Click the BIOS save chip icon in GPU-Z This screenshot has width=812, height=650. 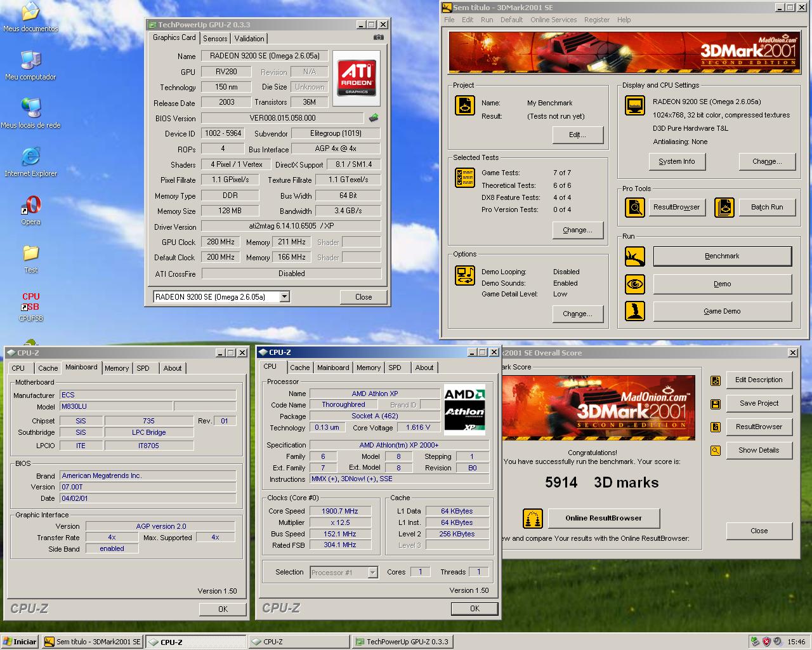(374, 117)
